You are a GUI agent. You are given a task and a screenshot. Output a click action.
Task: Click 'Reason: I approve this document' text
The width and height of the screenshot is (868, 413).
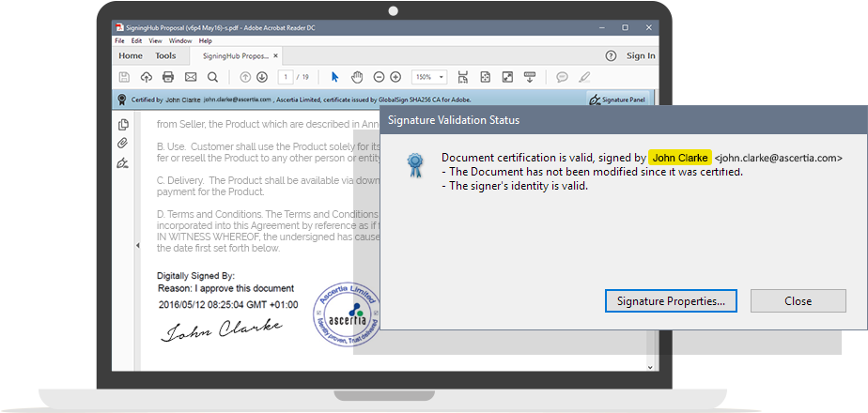coord(225,288)
